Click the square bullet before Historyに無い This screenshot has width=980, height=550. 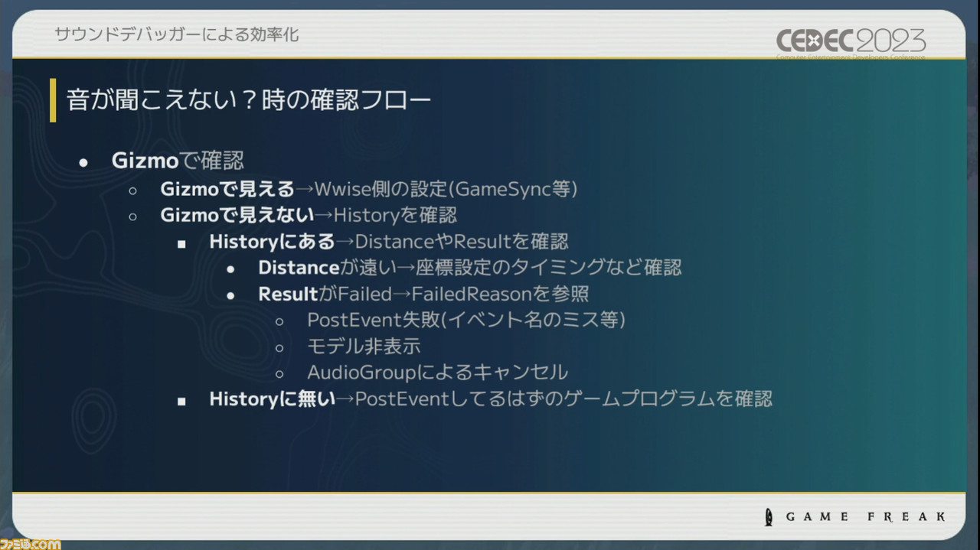pos(181,399)
